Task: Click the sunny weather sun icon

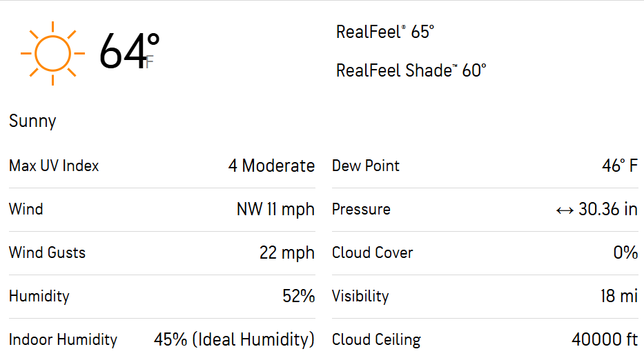Action: point(52,53)
